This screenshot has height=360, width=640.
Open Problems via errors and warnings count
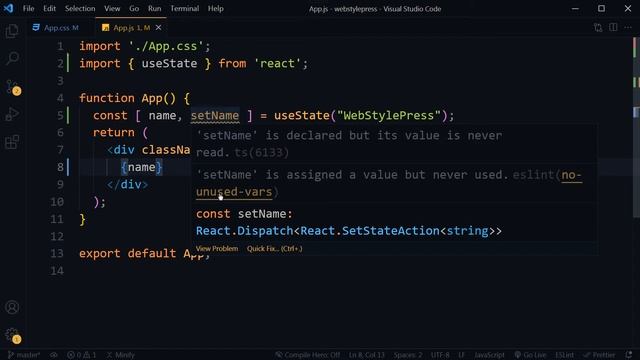point(82,355)
